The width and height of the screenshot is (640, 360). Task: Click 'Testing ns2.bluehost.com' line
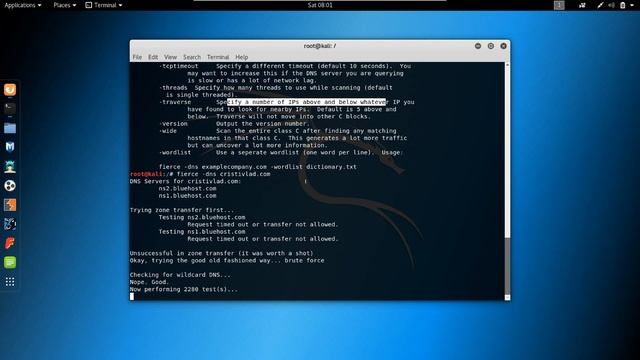[x=202, y=218]
